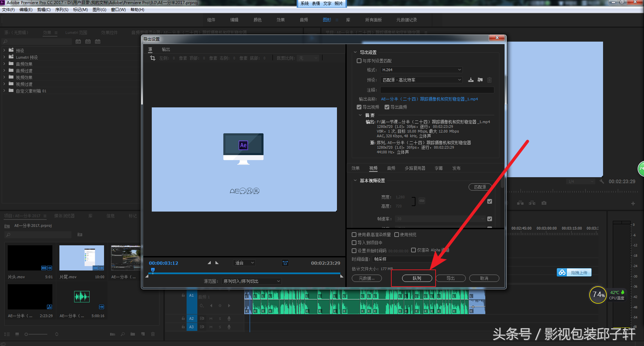Enable import into project checkbox
Viewport: 644px width, 346px height.
354,243
